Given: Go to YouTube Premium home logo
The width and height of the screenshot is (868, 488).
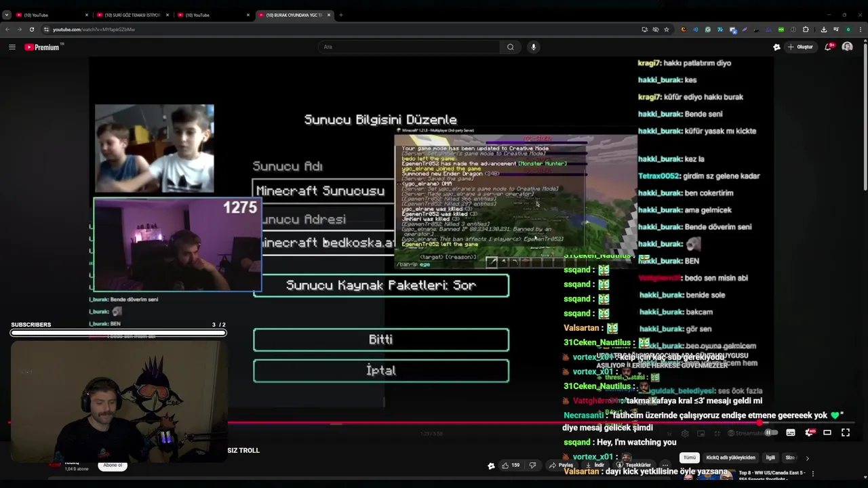Looking at the screenshot, I should pyautogui.click(x=43, y=47).
